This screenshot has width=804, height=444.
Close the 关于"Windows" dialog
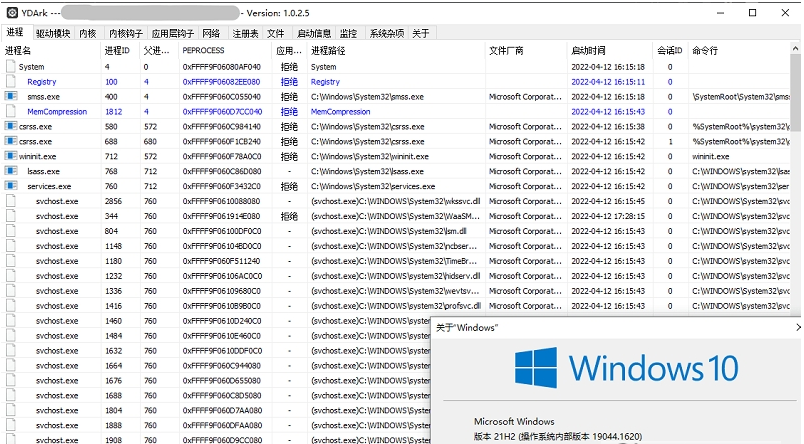(796, 327)
